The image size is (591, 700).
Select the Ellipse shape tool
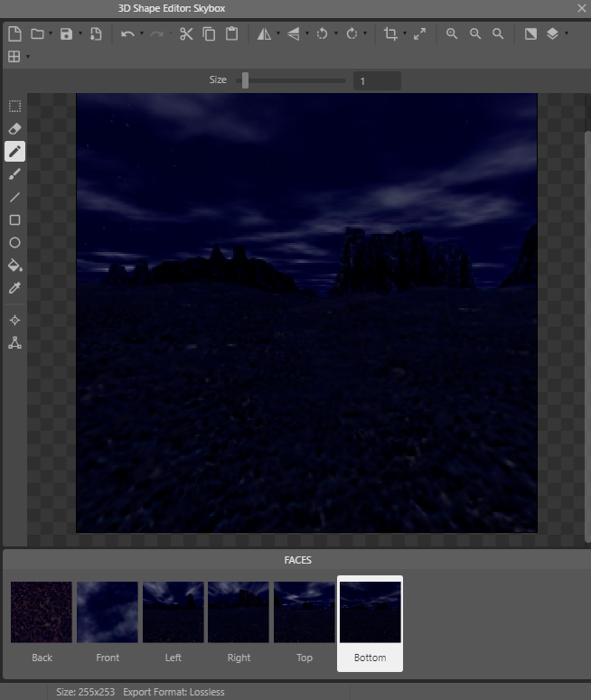click(14, 242)
